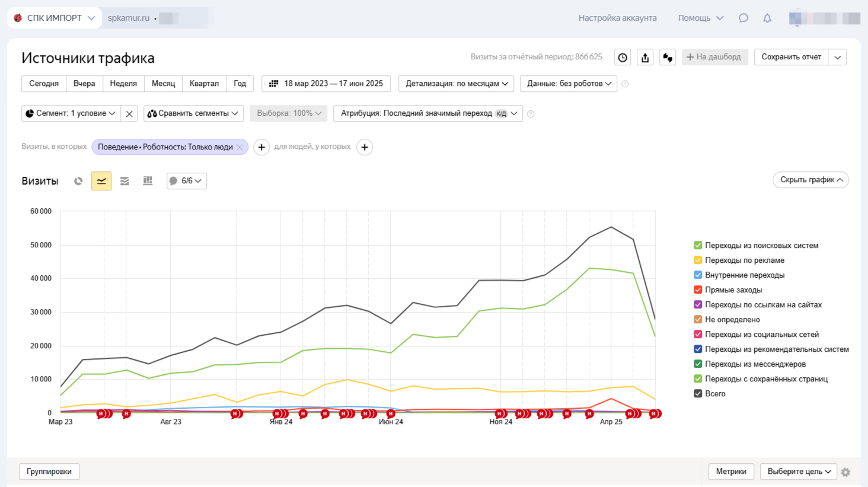Click the export report icon
Viewport: 868px width, 487px height.
(645, 58)
